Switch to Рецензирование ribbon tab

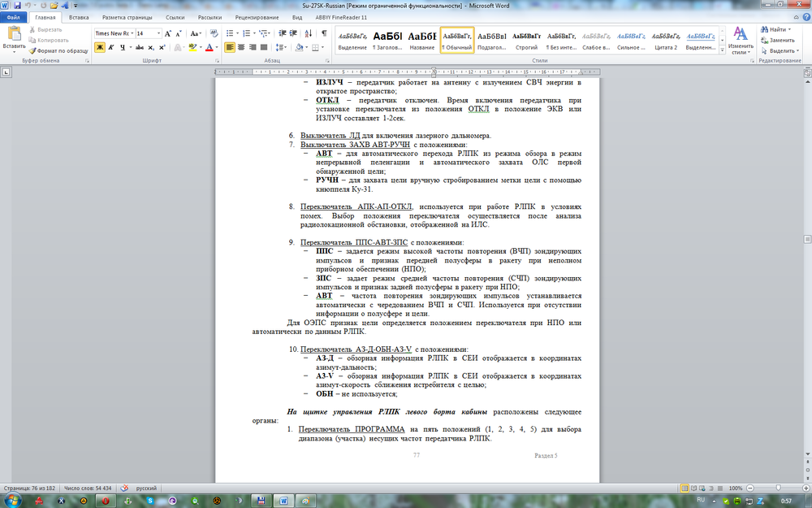coord(257,17)
